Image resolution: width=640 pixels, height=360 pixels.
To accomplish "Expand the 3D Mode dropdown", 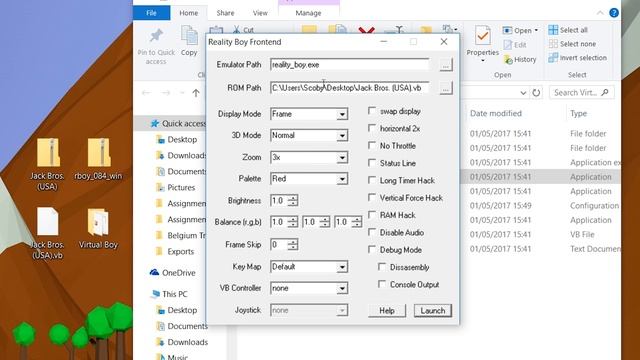I will coord(342,136).
